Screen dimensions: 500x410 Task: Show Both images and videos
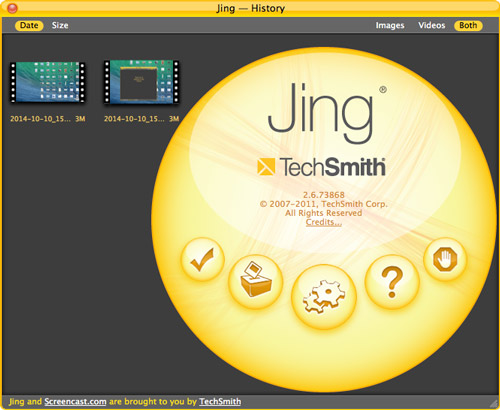point(468,25)
